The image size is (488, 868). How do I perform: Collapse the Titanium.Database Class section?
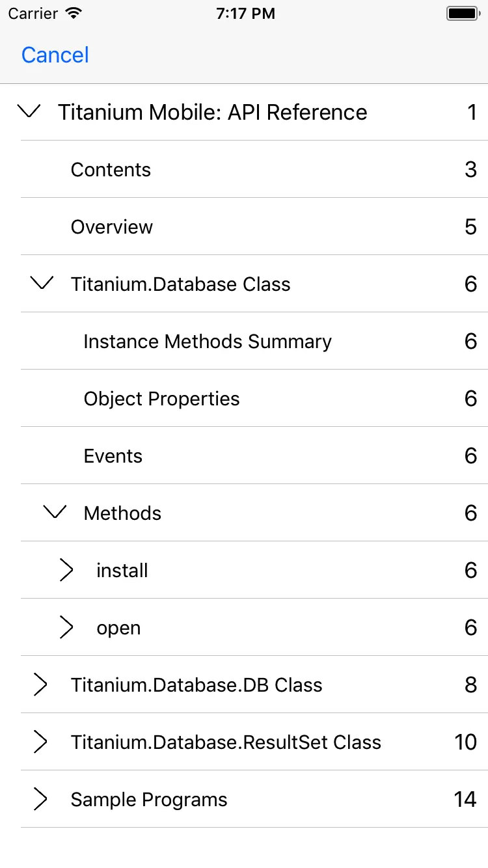point(42,284)
